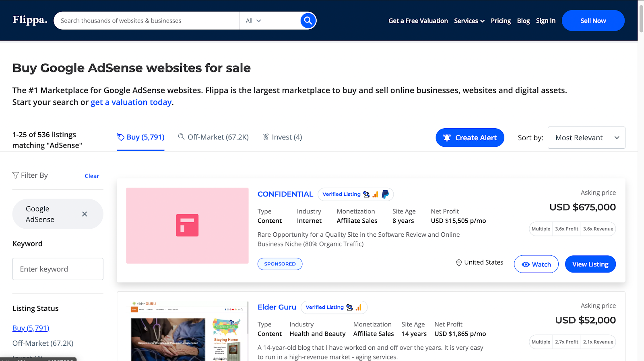The image size is (644, 361).
Task: Click the Create Alert button
Action: 470,137
